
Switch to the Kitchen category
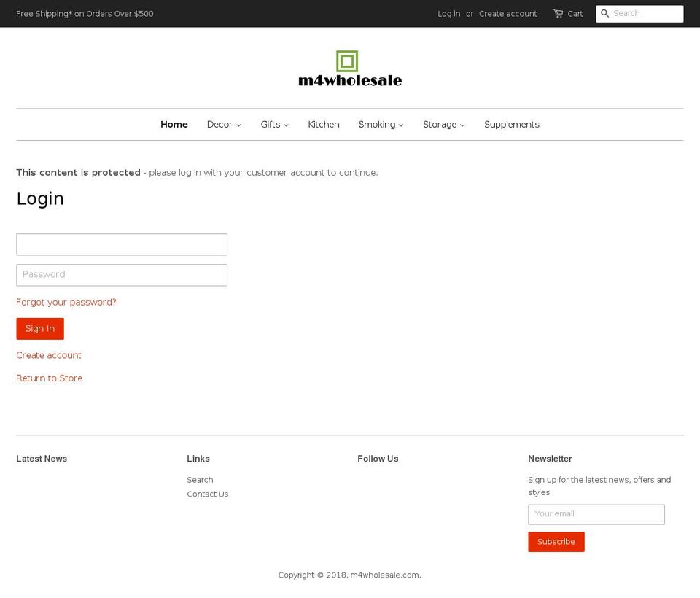click(324, 124)
